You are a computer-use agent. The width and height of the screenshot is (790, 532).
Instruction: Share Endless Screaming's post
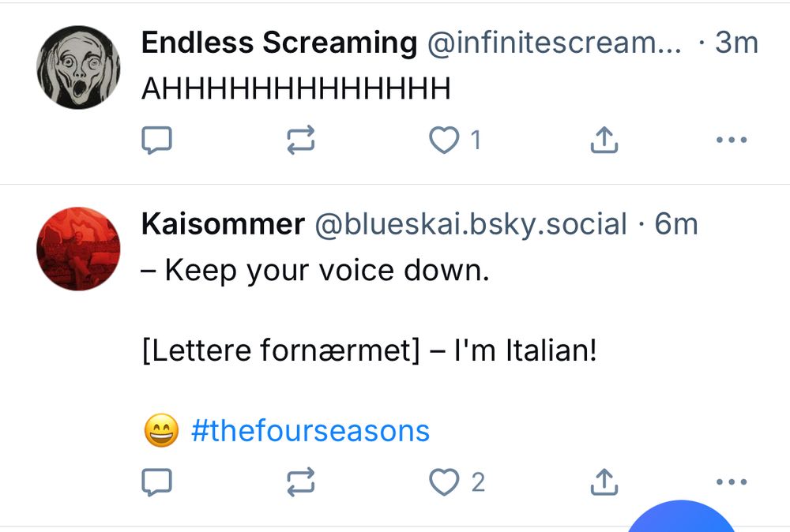point(603,139)
